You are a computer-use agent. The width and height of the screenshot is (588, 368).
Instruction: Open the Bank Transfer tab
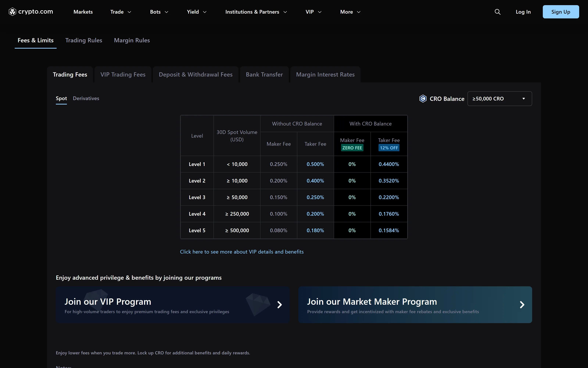coord(264,75)
